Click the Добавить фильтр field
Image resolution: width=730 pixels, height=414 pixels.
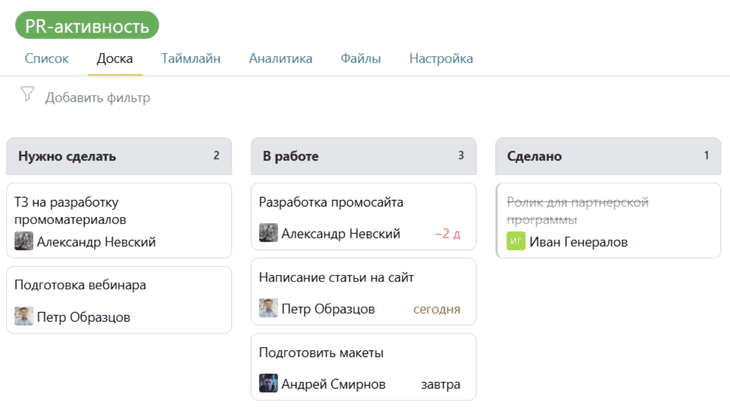coord(98,98)
